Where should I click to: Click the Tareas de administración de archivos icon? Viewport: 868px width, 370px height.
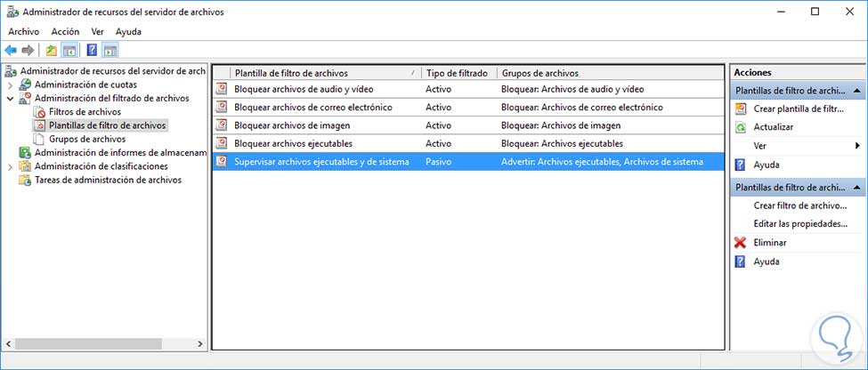tap(24, 180)
